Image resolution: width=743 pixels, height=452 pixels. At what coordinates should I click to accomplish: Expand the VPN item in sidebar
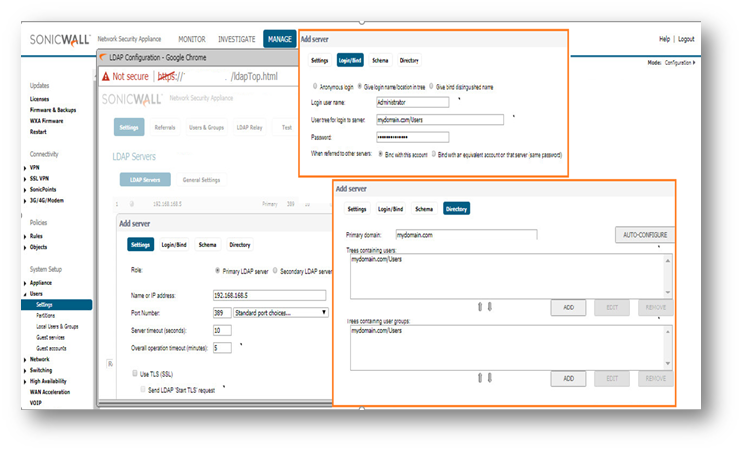click(x=35, y=167)
